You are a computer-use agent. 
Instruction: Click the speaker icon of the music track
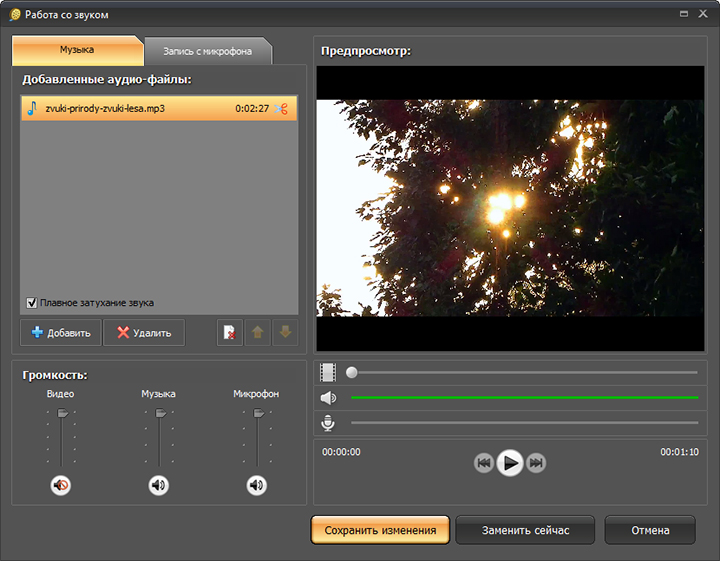point(328,398)
